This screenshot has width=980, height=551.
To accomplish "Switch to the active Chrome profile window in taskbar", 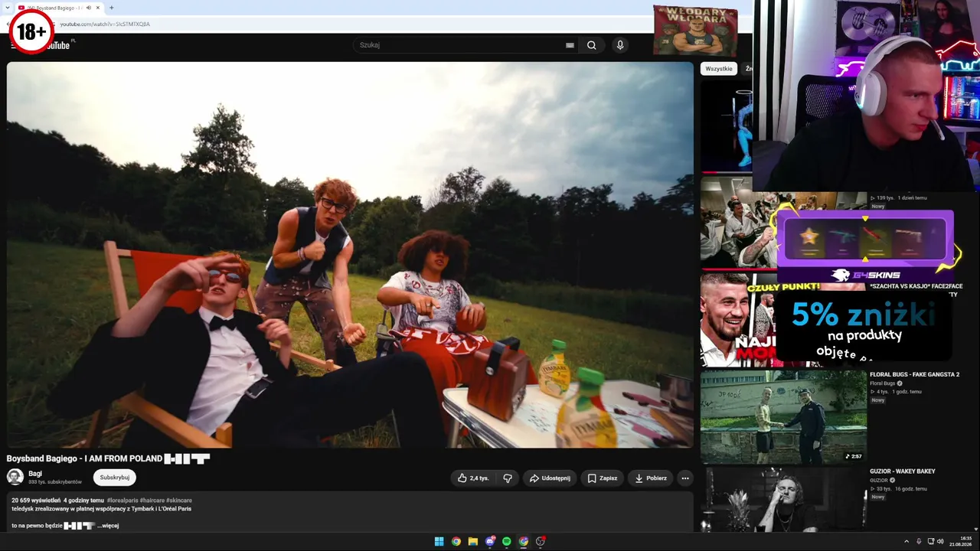I will tap(524, 541).
